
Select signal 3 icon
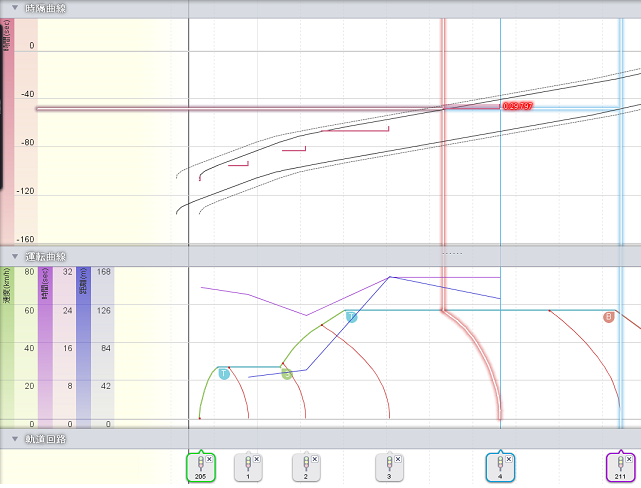click(x=389, y=467)
